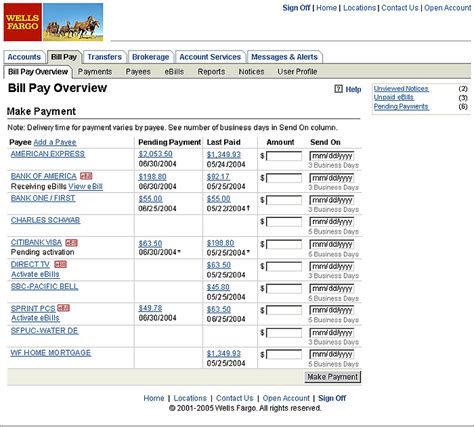The image size is (474, 427).
Task: Open Unpaid eBills link
Action: (x=394, y=97)
